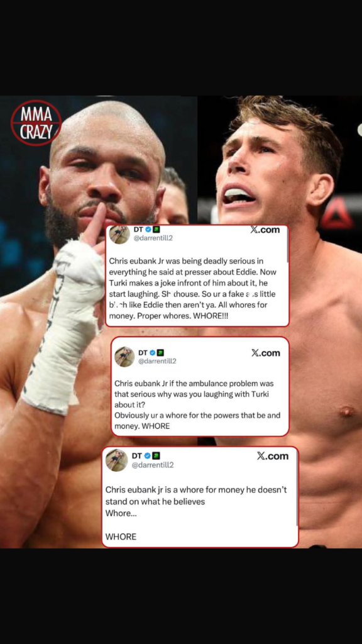The image size is (362, 644).
Task: Open the profile avatar in the middle tweet
Action: pos(125,357)
